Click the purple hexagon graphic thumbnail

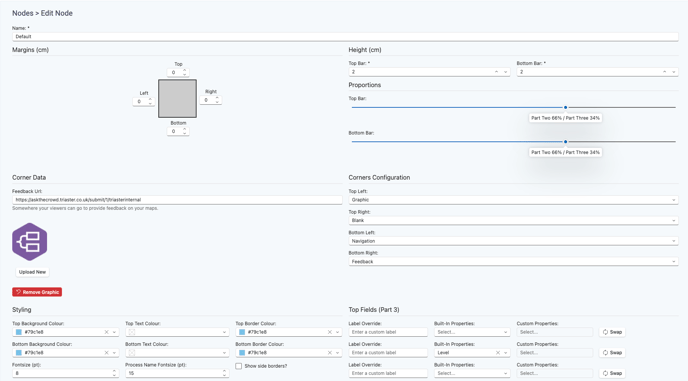[x=29, y=242]
